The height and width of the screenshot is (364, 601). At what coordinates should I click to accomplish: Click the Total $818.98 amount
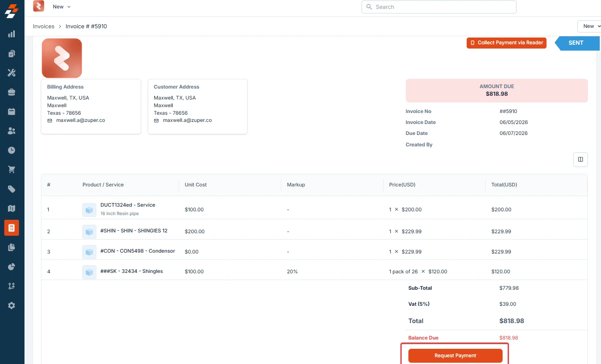click(511, 321)
